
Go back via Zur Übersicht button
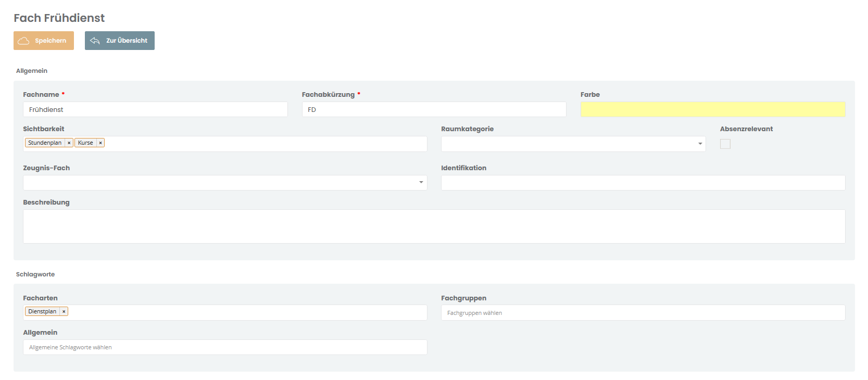120,41
